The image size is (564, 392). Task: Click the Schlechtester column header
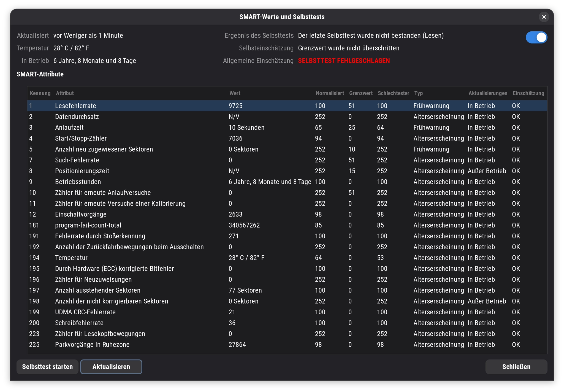click(x=393, y=93)
